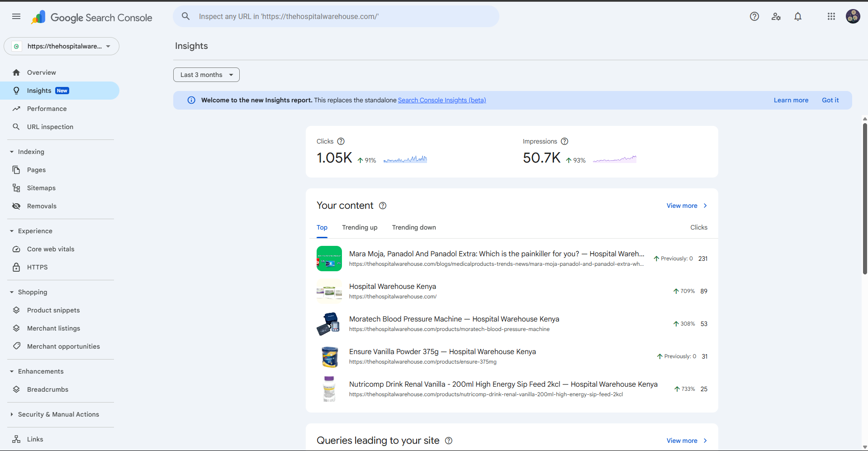Open the property selector dropdown
Viewport: 868px width, 451px height.
(62, 46)
